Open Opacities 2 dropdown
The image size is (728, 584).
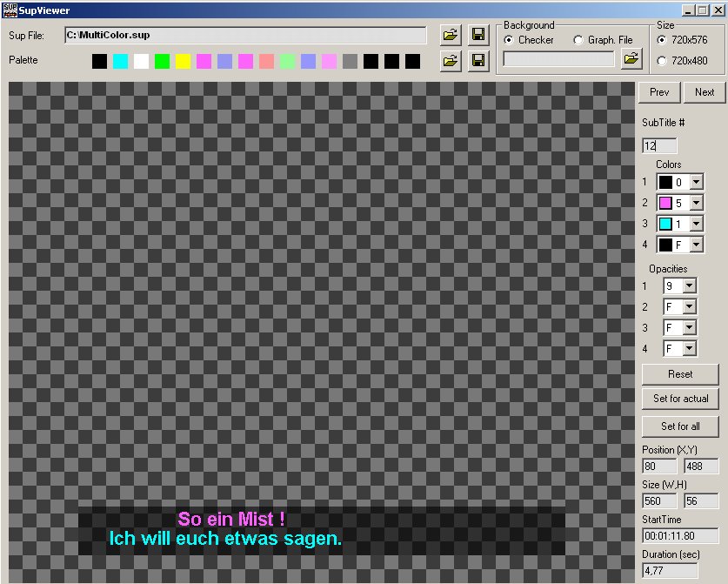(x=690, y=306)
